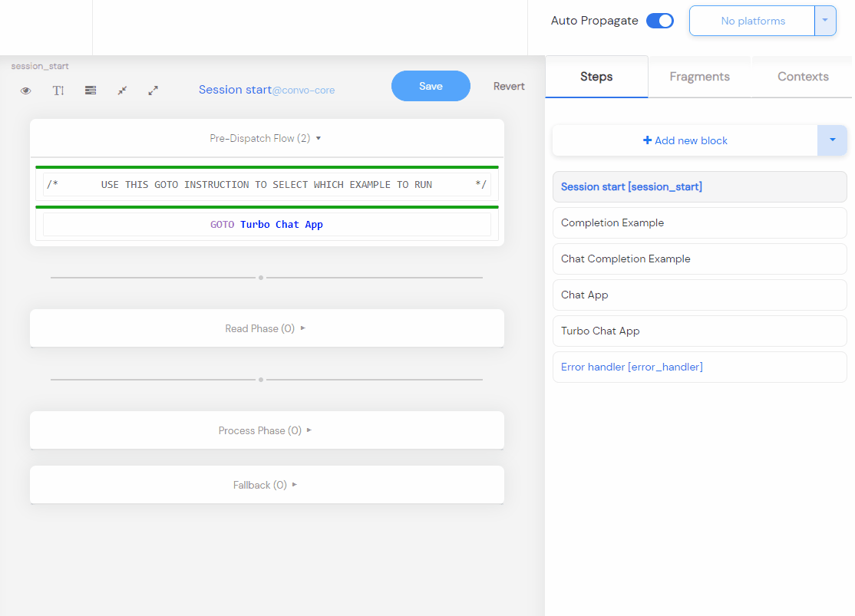Viewport: 855px width, 616px height.
Task: Click the plus icon in Add new block
Action: 647,140
